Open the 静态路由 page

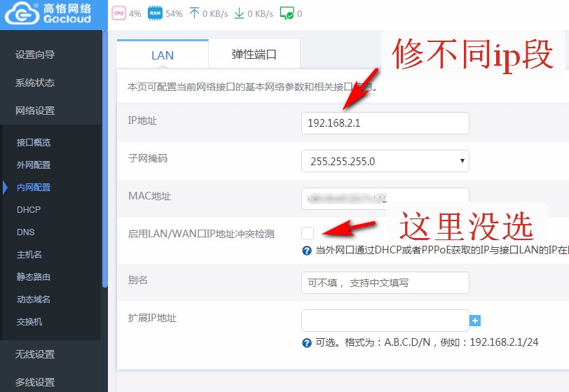click(34, 277)
